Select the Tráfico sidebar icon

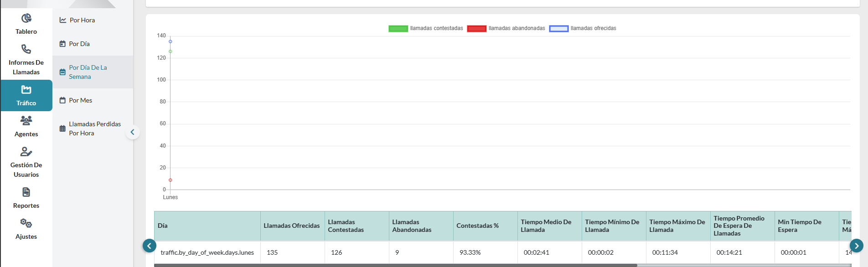pos(26,90)
